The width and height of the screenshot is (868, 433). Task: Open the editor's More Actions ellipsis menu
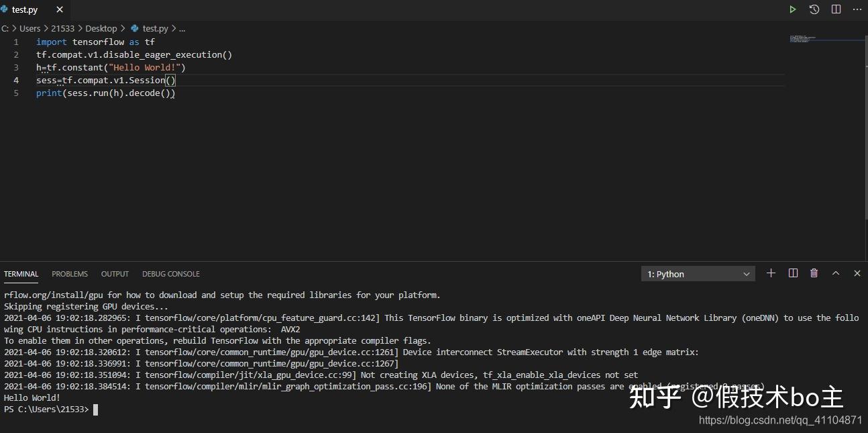[857, 9]
